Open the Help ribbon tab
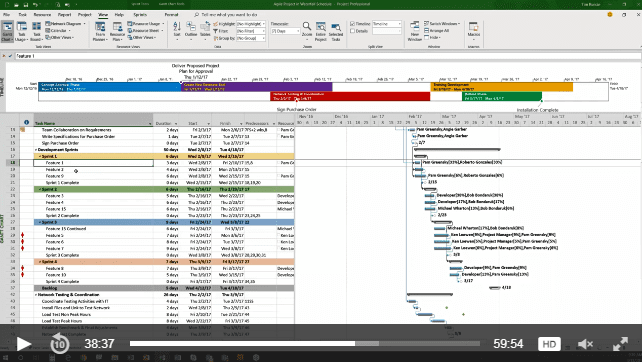The height and width of the screenshot is (362, 642). pyautogui.click(x=119, y=15)
